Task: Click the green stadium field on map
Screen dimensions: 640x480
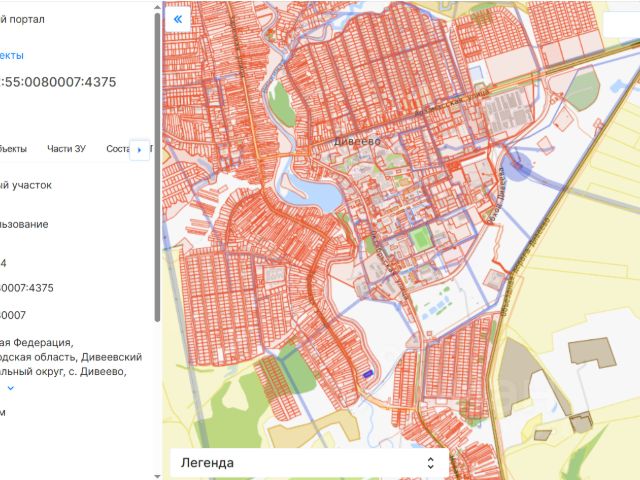Action: tap(420, 238)
